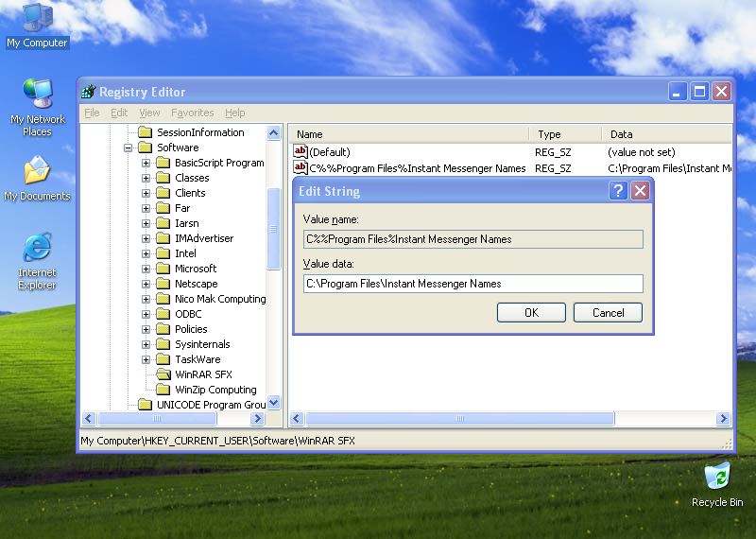This screenshot has width=756, height=539.
Task: Click the Value name field
Action: (473, 239)
